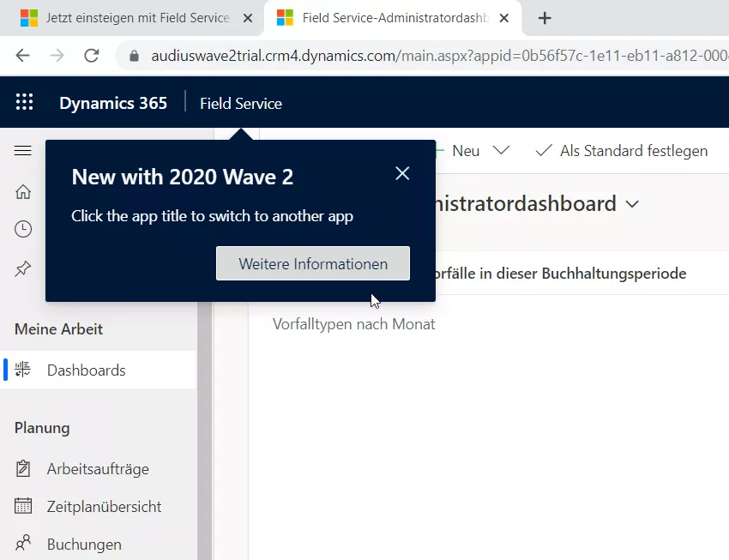Open Buchungen in the sidebar
Image resolution: width=729 pixels, height=560 pixels.
[x=83, y=545]
